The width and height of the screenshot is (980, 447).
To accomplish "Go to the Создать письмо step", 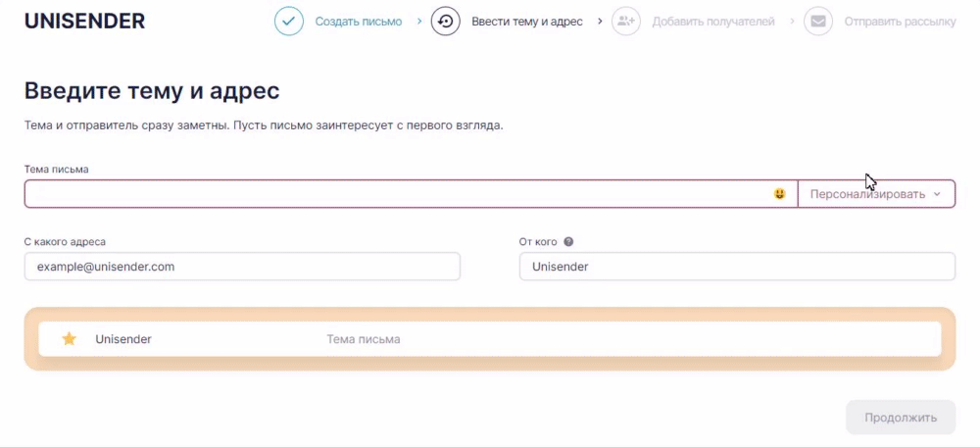I will (x=358, y=22).
